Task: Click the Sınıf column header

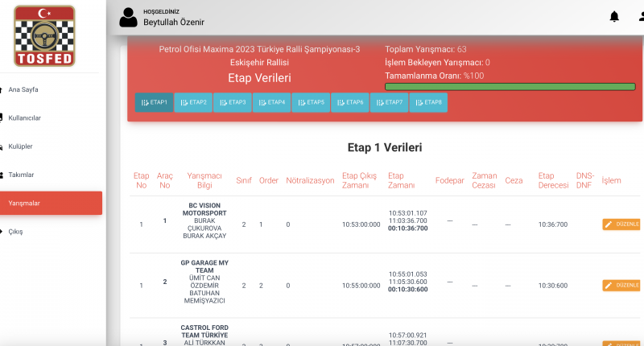Action: pyautogui.click(x=244, y=180)
